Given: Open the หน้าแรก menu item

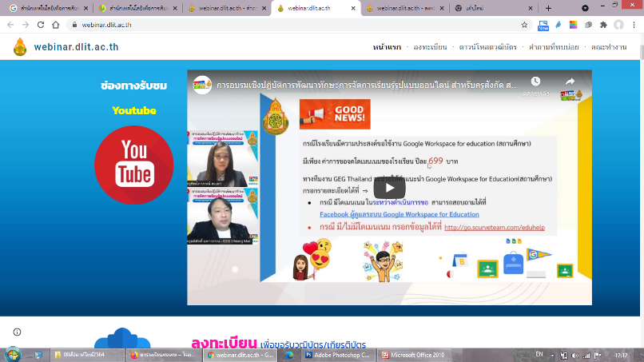Looking at the screenshot, I should point(387,47).
